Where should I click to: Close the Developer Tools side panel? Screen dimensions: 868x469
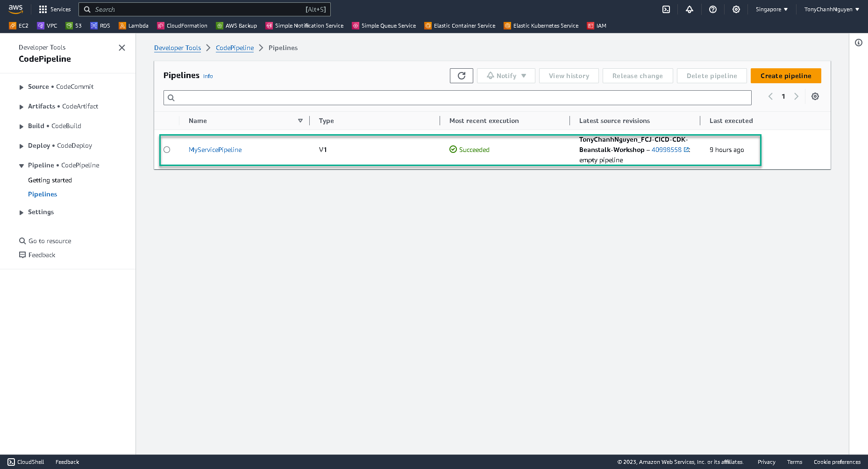coord(122,48)
